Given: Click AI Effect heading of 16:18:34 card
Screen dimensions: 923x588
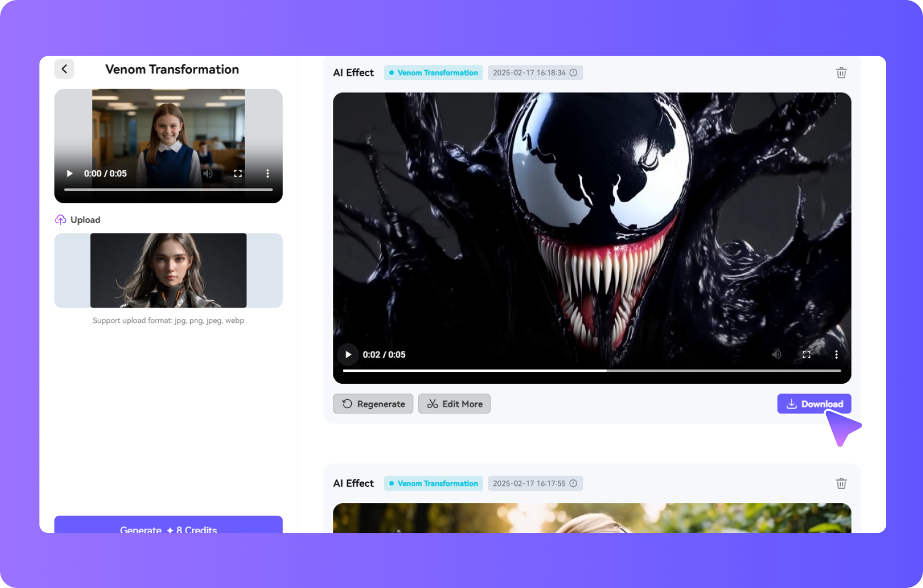Looking at the screenshot, I should [x=353, y=72].
